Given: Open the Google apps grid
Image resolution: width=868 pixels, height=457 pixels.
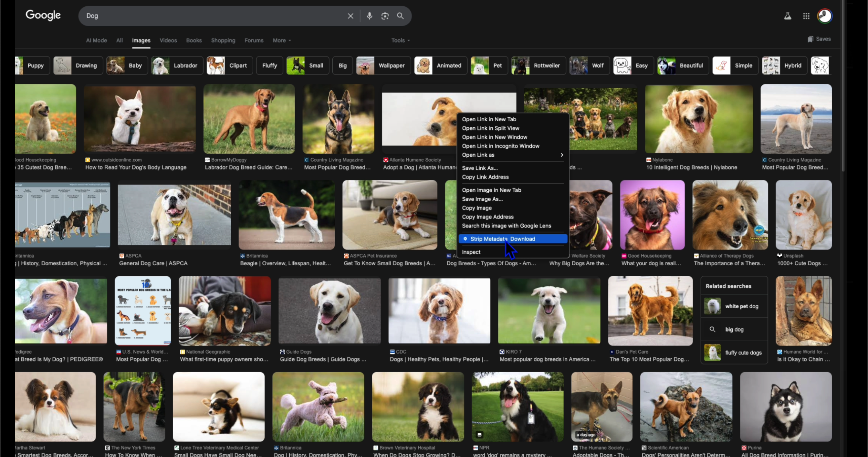Looking at the screenshot, I should 806,16.
